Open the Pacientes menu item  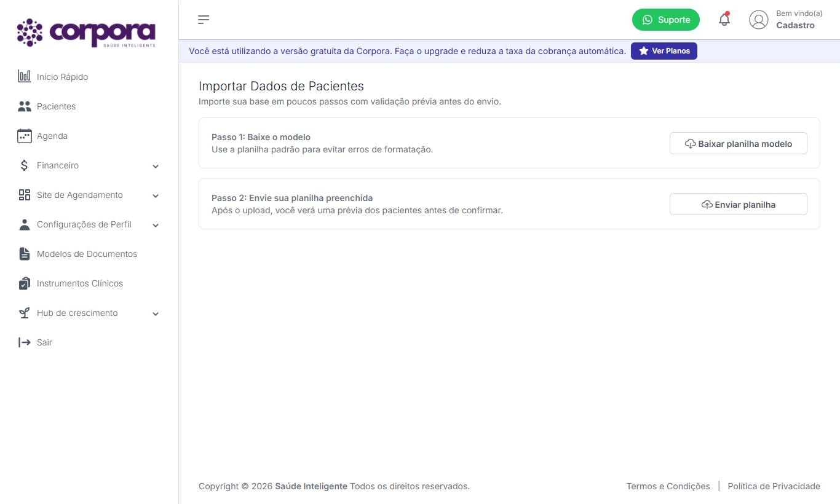(x=89, y=106)
